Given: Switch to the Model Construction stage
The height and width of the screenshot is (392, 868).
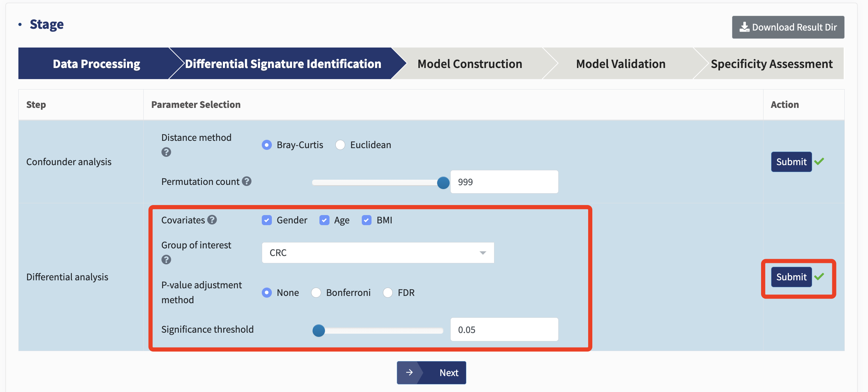Looking at the screenshot, I should click(470, 64).
